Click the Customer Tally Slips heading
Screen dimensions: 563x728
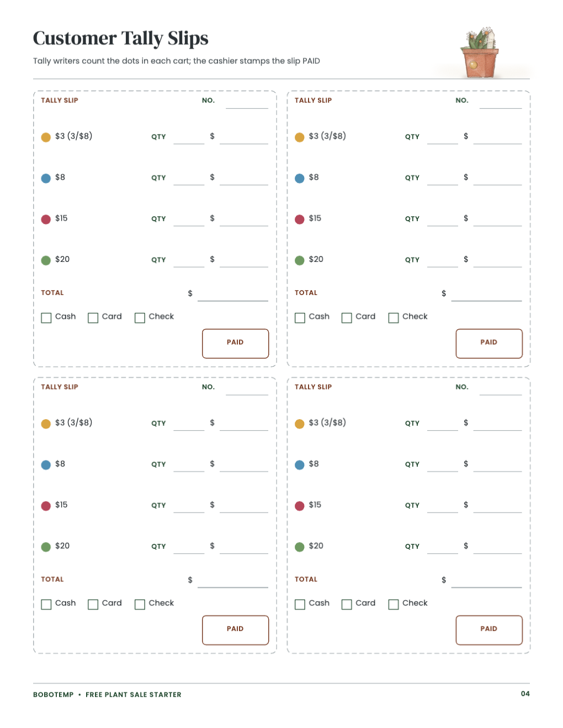120,38
